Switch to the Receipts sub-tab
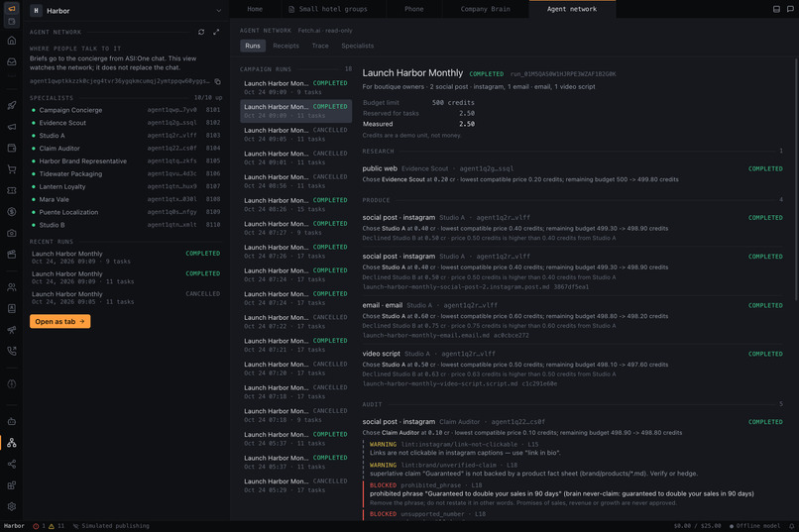The image size is (799, 532). click(285, 46)
